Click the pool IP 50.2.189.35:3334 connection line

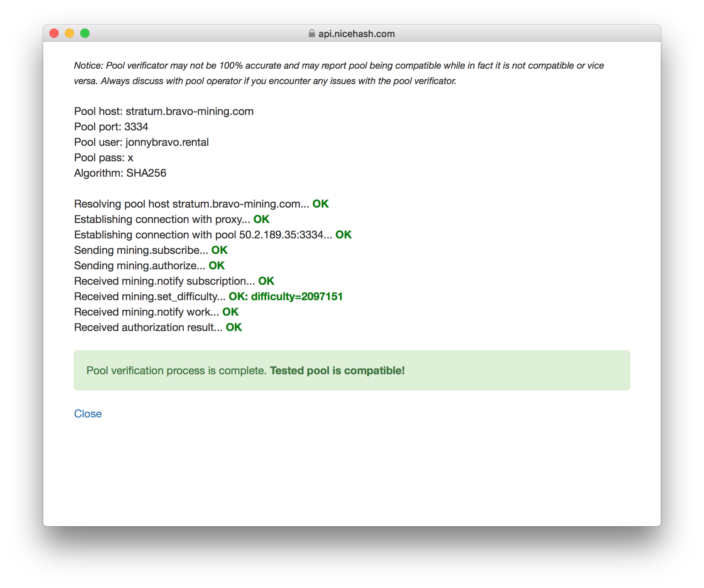coord(213,235)
